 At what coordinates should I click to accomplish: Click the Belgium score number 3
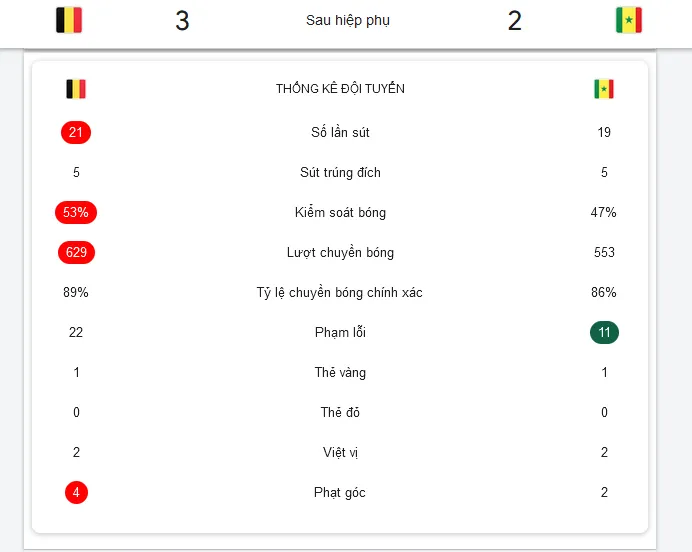182,21
